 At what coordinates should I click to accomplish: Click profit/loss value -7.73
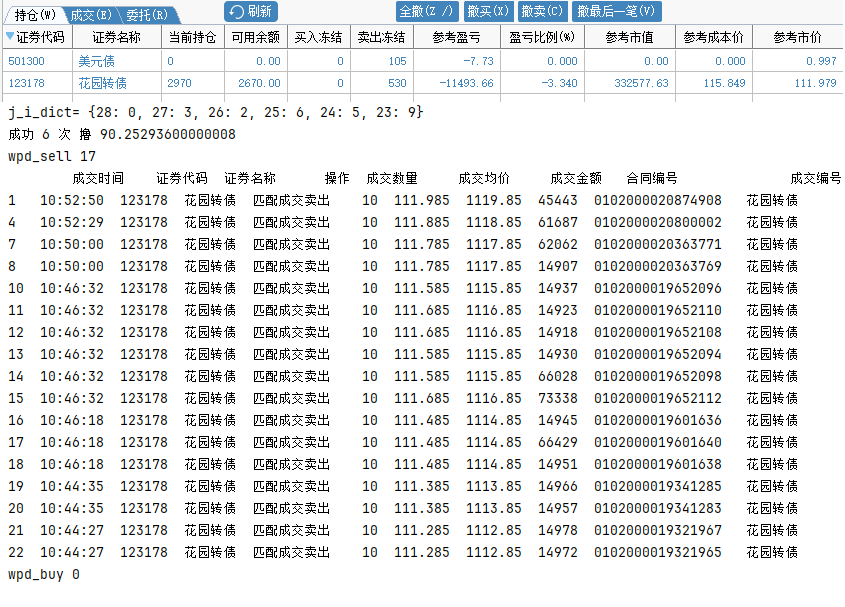479,61
